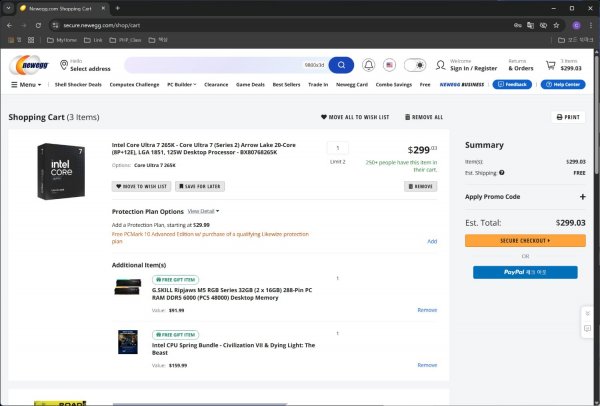Click the Sign in / Register user icon
Screen dimensions: 600x406
(x=440, y=65)
